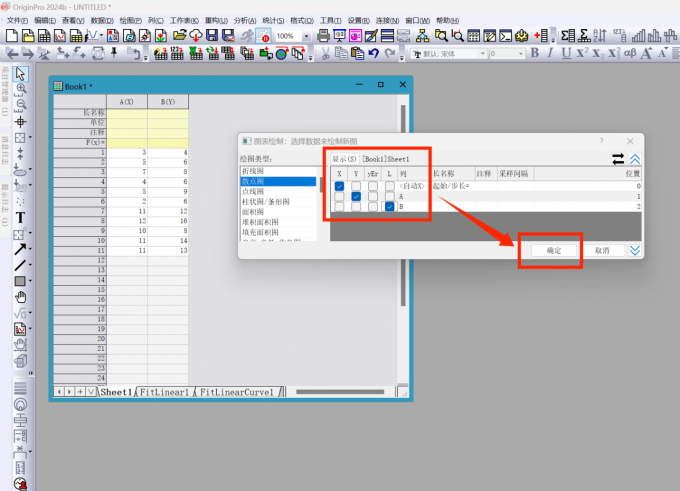Click the Sigma statistics on columns icon
The height and width of the screenshot is (491, 680).
(568, 36)
